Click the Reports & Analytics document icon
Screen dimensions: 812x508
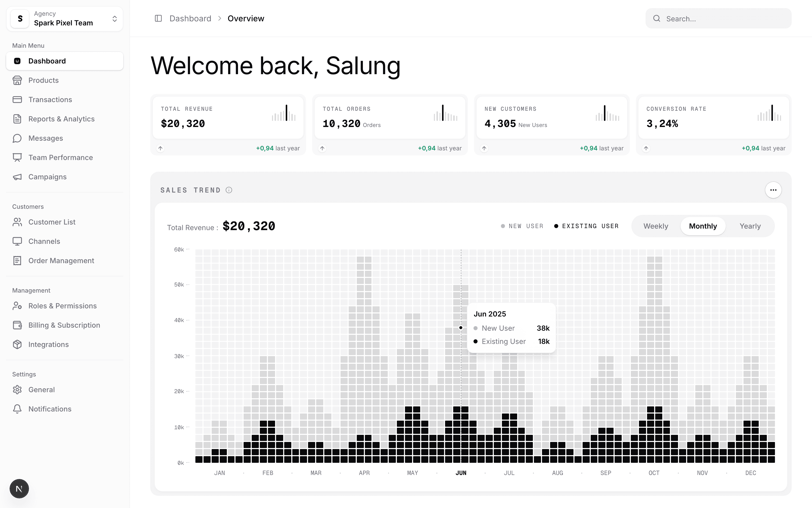[17, 119]
